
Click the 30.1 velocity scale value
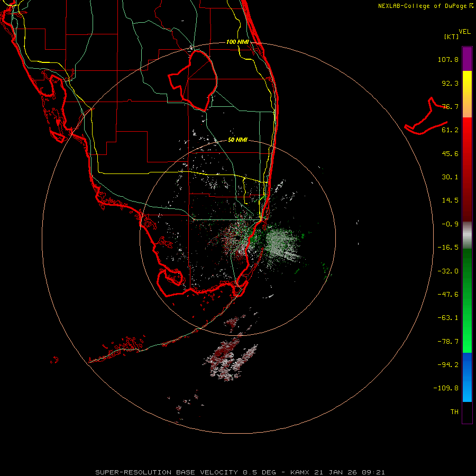coord(450,177)
